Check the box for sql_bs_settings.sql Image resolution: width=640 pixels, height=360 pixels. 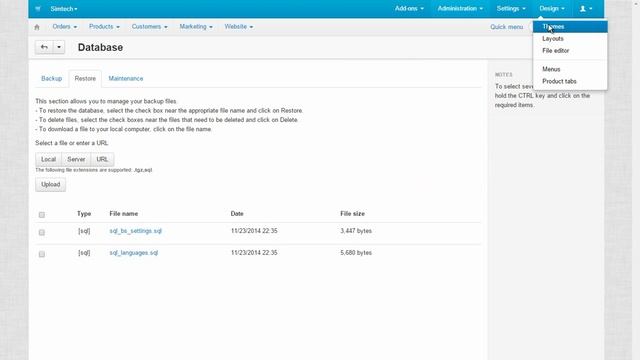42,232
